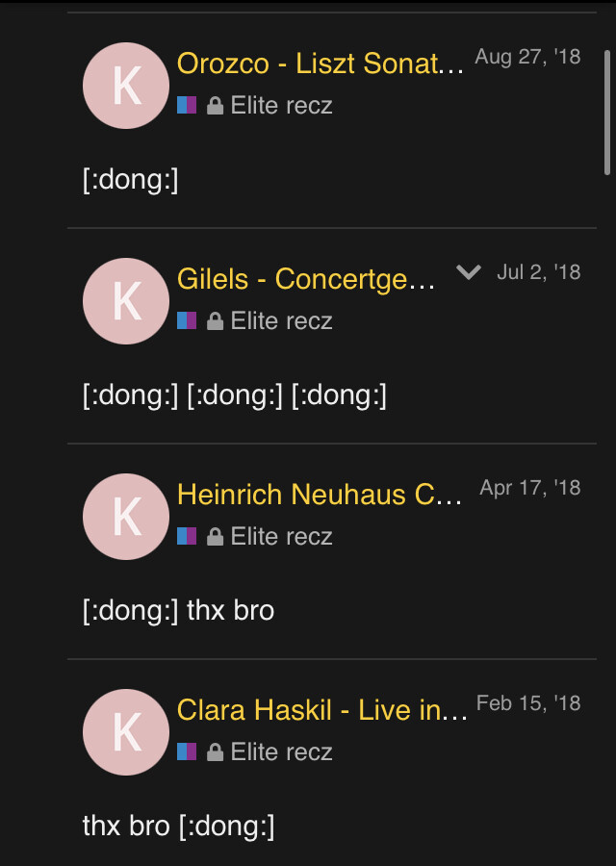Click the avatar beside the Clara Haskil post
Image resolution: width=616 pixels, height=866 pixels.
pyautogui.click(x=126, y=732)
